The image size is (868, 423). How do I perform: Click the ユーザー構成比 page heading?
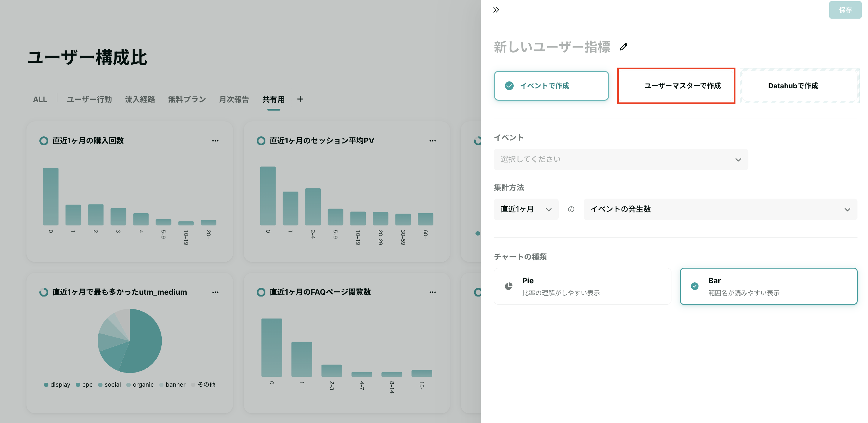tap(87, 57)
